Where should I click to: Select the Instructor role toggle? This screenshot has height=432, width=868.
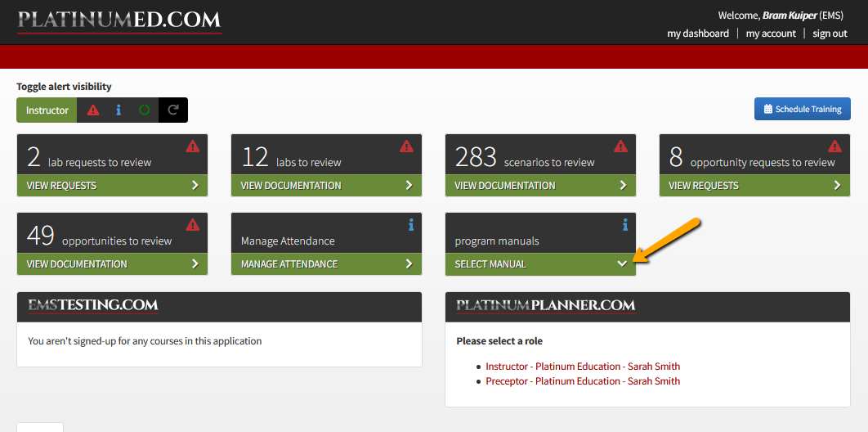[47, 110]
